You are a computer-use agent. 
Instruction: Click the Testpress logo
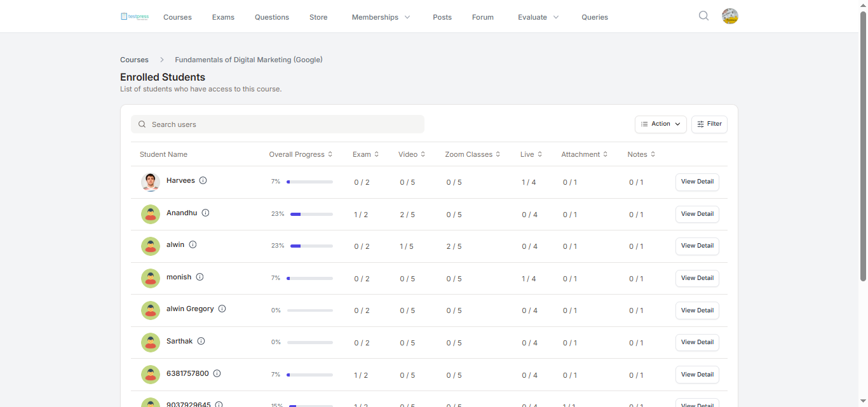135,17
